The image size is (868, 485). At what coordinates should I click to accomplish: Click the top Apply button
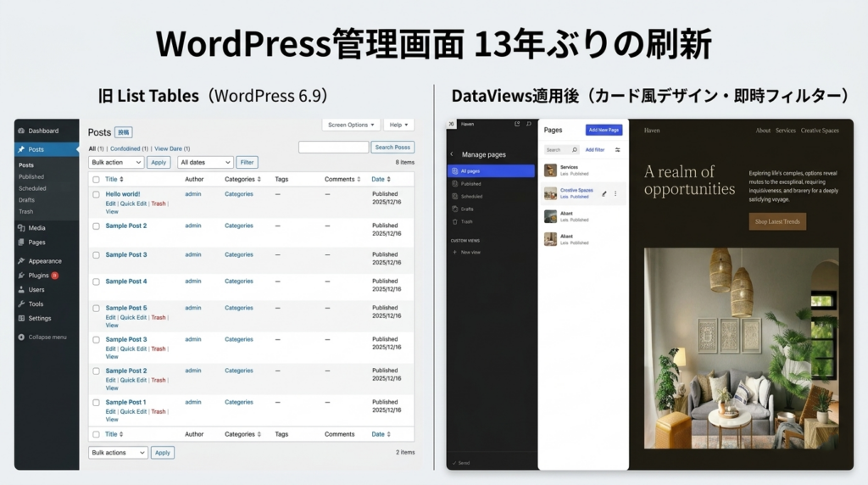click(159, 162)
